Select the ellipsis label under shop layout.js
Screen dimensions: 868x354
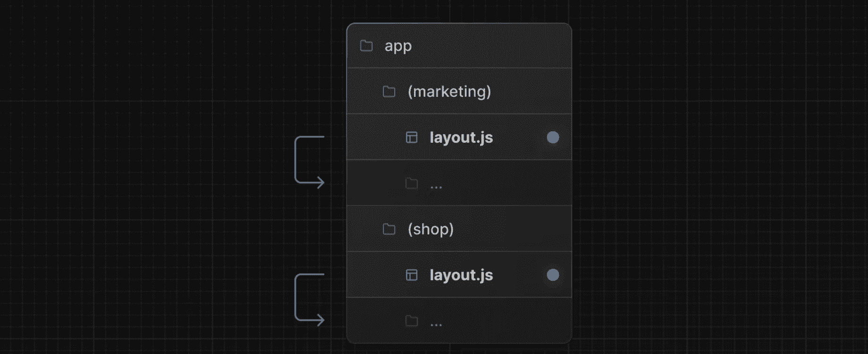pyautogui.click(x=436, y=322)
